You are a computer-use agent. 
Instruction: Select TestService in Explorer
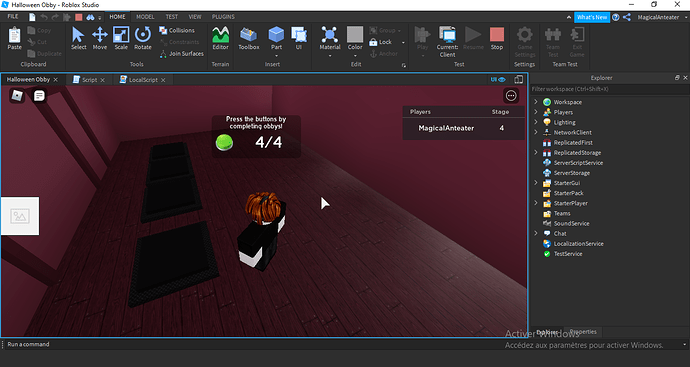tap(568, 254)
